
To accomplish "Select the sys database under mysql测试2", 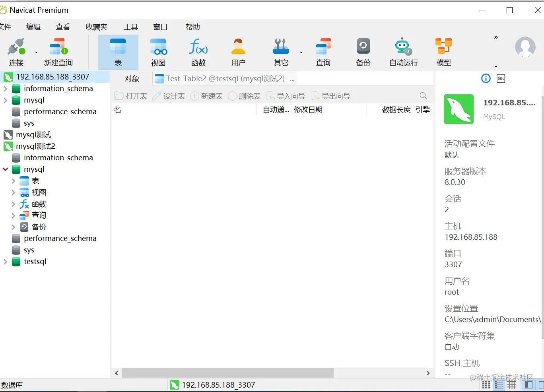I will click(x=29, y=250).
